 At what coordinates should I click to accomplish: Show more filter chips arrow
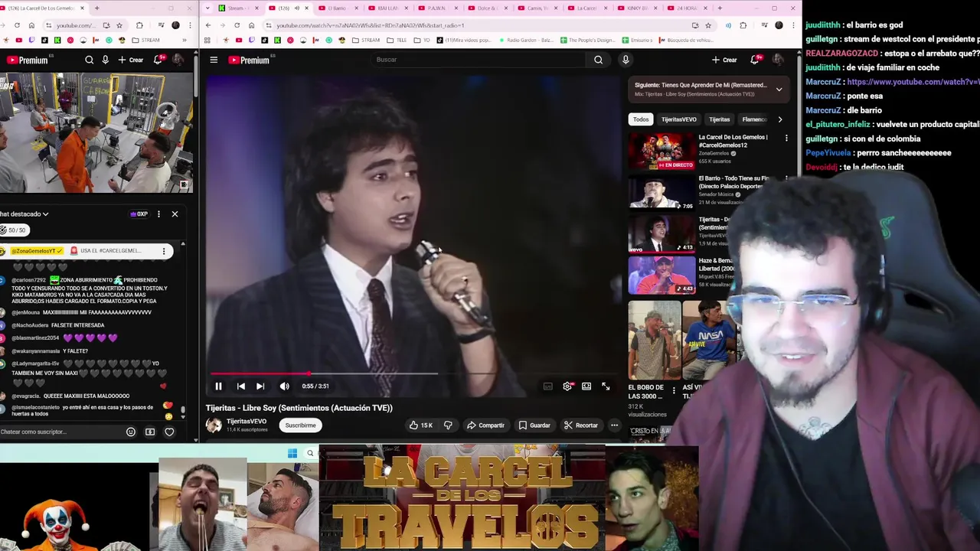click(x=779, y=119)
